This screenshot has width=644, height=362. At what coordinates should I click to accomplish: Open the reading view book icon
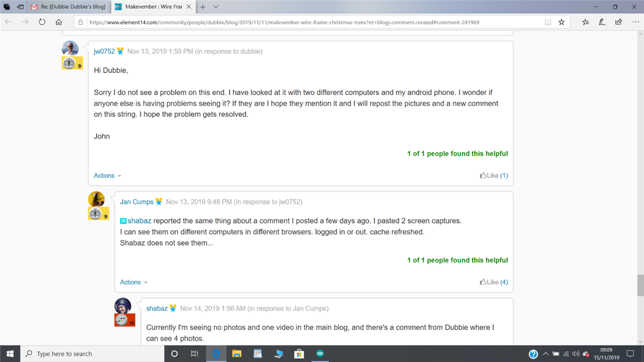coord(547,22)
